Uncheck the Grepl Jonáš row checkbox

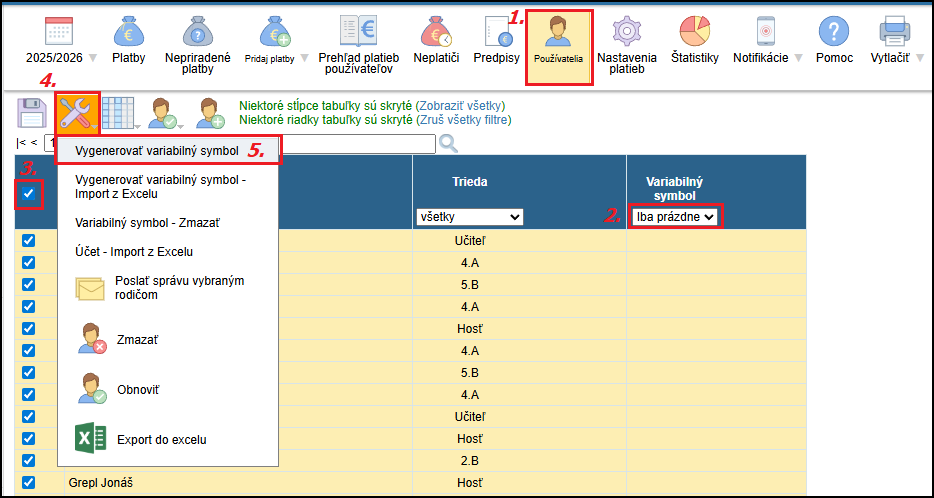[x=28, y=482]
